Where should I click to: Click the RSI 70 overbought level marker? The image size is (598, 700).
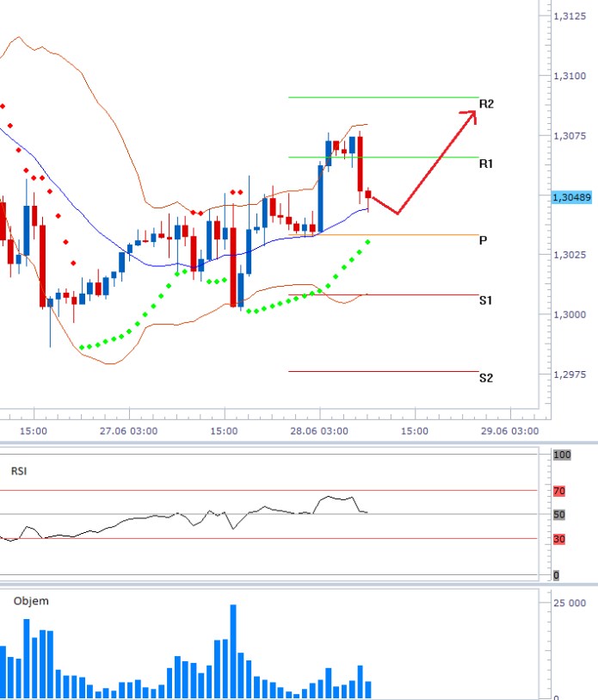559,491
